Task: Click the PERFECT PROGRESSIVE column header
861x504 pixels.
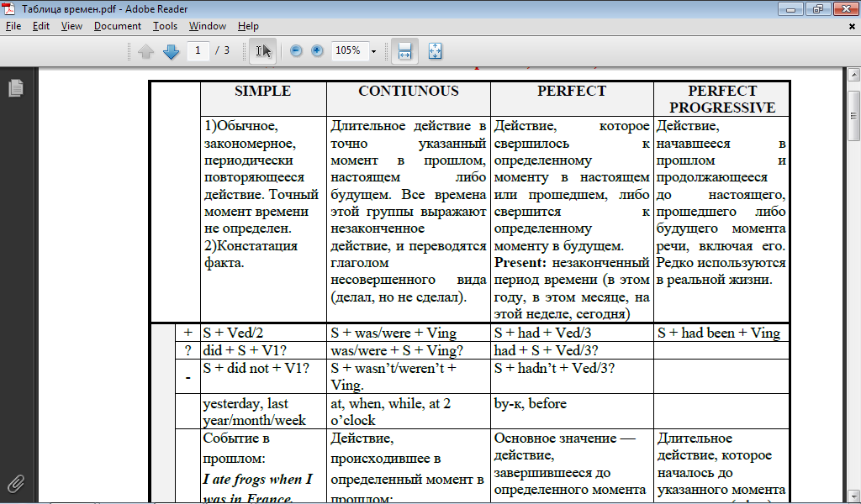Action: [722, 99]
